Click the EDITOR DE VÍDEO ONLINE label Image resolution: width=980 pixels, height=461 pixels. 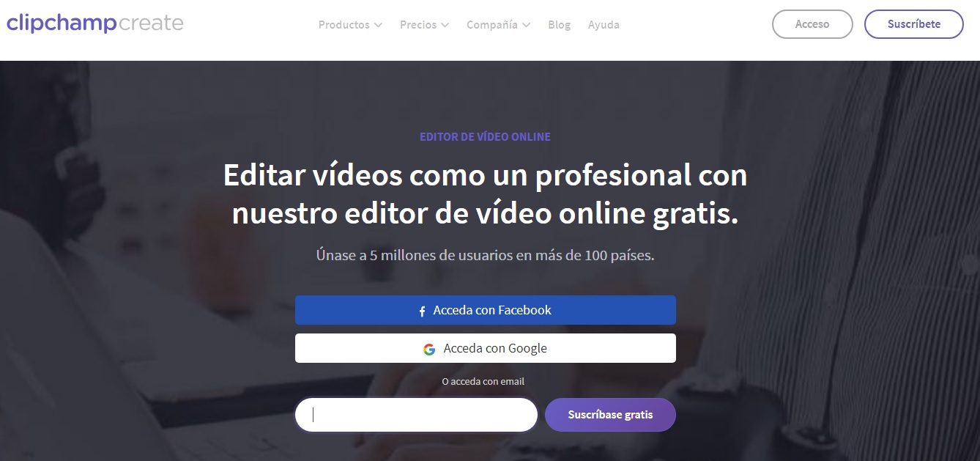click(485, 137)
